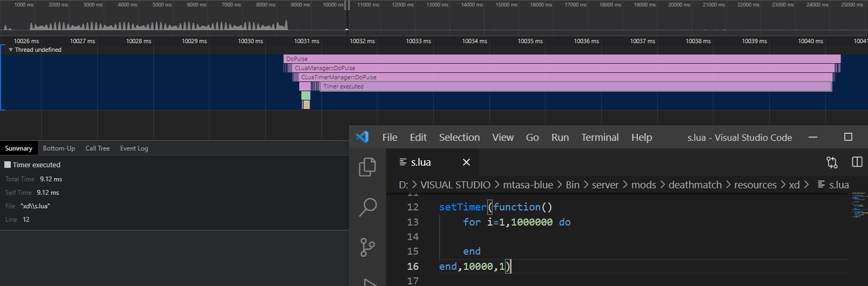The height and width of the screenshot is (286, 868).
Task: Click the editor minimap in VS Code
Action: click(x=859, y=206)
